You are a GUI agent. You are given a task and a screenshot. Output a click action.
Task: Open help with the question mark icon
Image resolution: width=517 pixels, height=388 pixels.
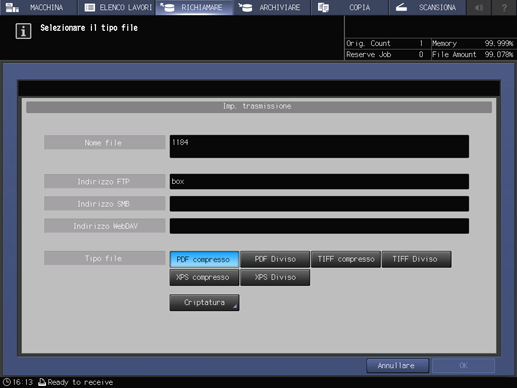point(504,7)
